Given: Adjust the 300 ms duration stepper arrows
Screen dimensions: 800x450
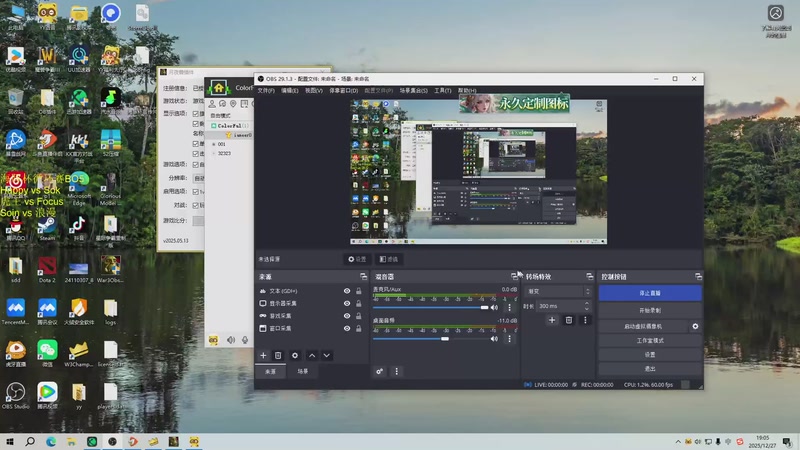Looking at the screenshot, I should (587, 306).
